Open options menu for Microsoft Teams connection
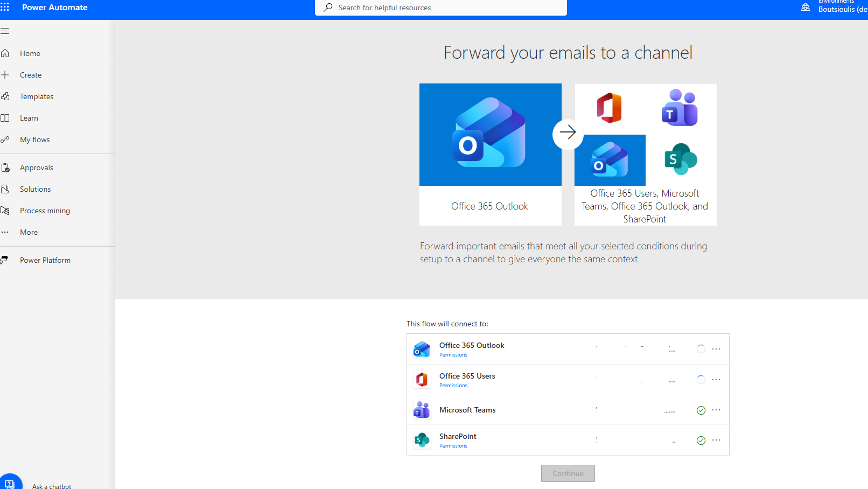 tap(716, 410)
